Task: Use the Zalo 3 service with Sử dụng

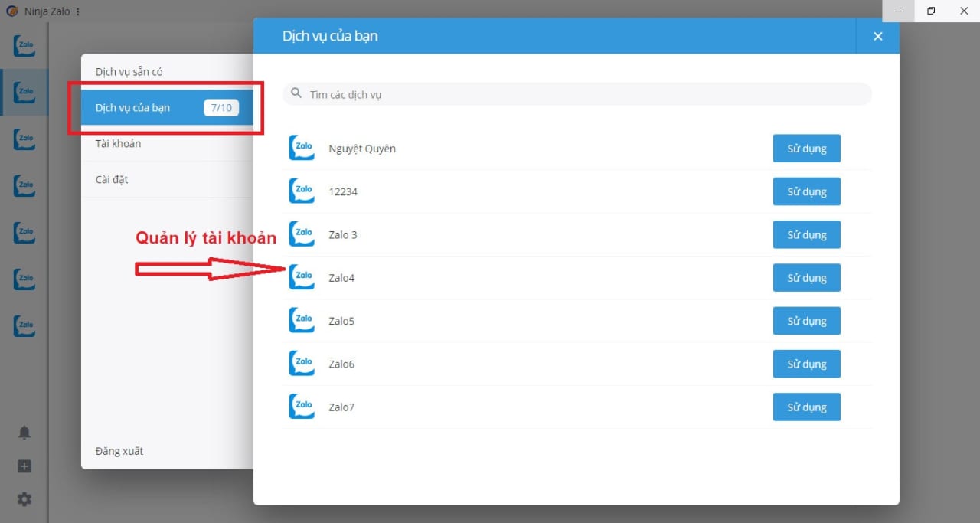Action: [807, 234]
